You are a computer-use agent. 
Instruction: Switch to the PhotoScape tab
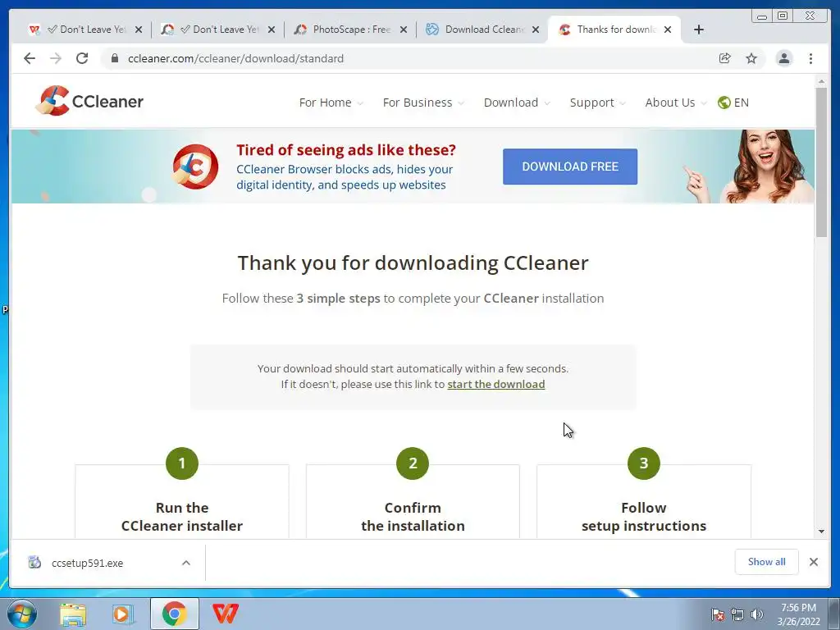tap(351, 30)
